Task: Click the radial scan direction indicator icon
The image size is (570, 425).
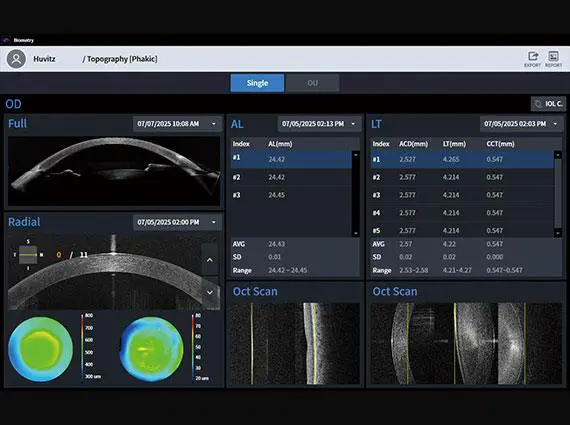Action: click(28, 254)
